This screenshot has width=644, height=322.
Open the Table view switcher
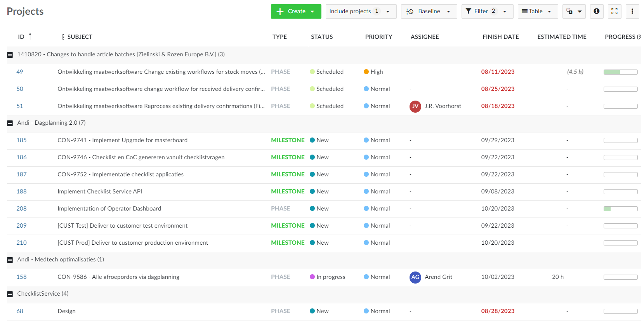click(537, 11)
